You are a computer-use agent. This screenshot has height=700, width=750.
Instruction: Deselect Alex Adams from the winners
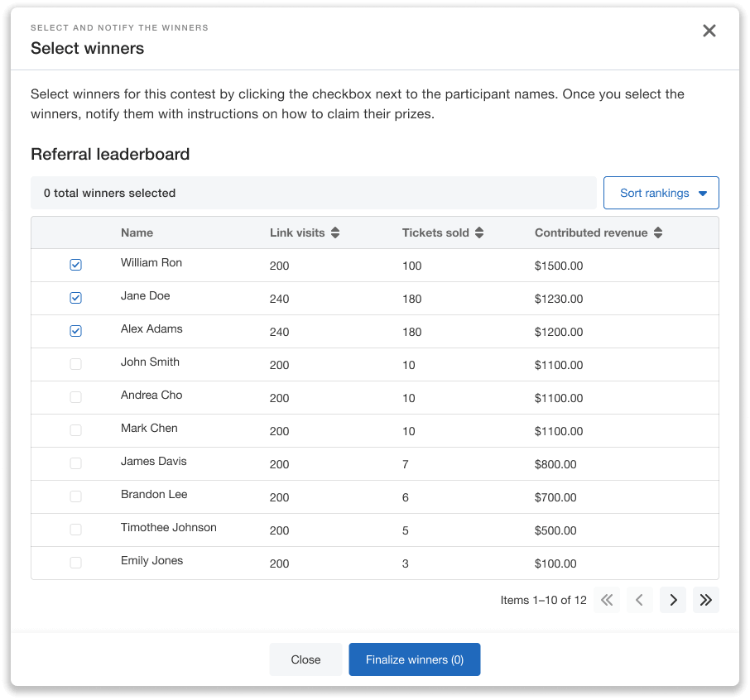pyautogui.click(x=75, y=331)
